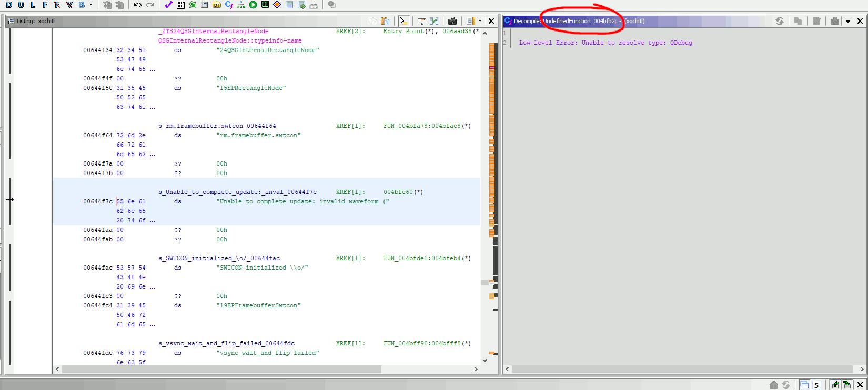Screen dimensions: 868x390
Task: Click the Undo arrow in top toolbar
Action: click(x=137, y=5)
